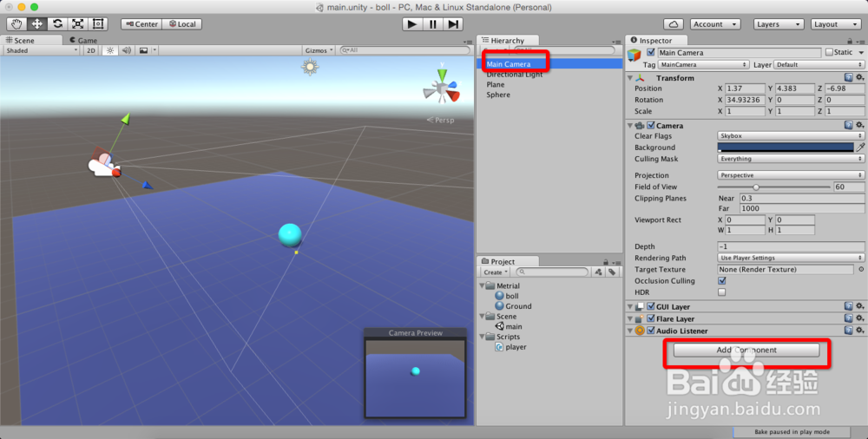The width and height of the screenshot is (868, 439).
Task: Open the Account dropdown
Action: [x=715, y=24]
